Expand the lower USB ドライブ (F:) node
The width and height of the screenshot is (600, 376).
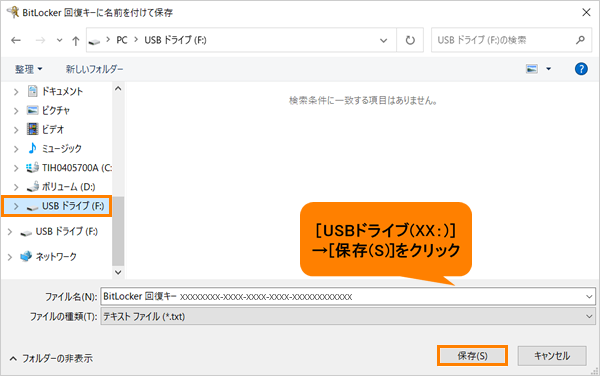[x=10, y=232]
